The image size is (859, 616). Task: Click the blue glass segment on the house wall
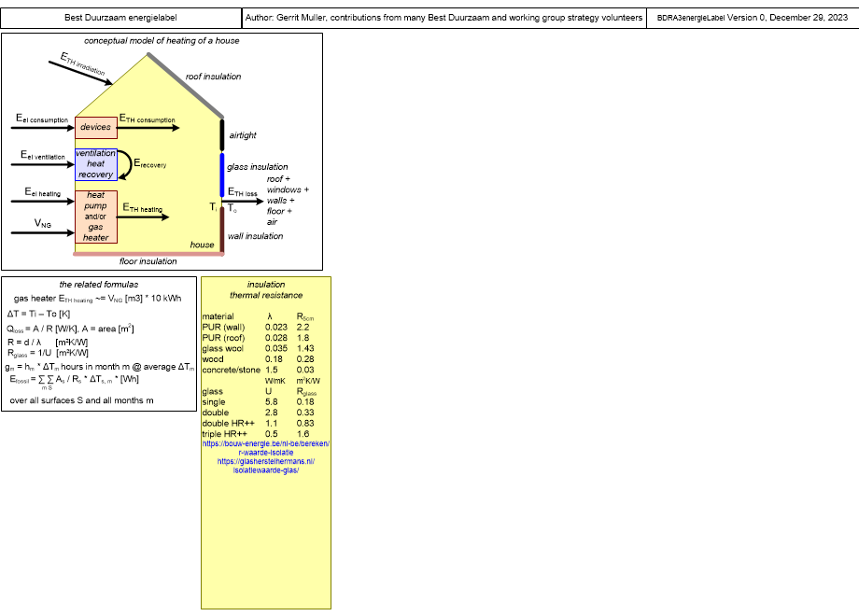pos(222,175)
